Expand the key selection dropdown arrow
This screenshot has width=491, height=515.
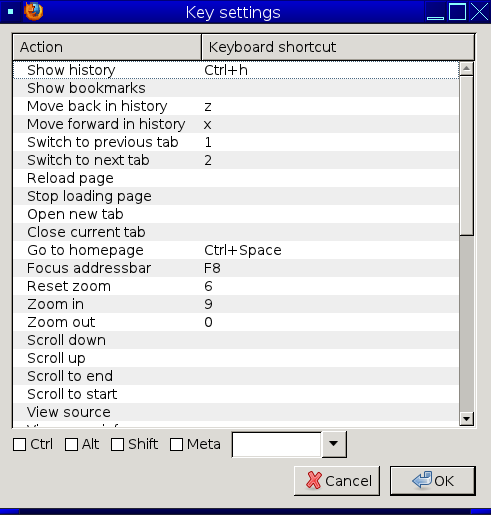point(334,444)
